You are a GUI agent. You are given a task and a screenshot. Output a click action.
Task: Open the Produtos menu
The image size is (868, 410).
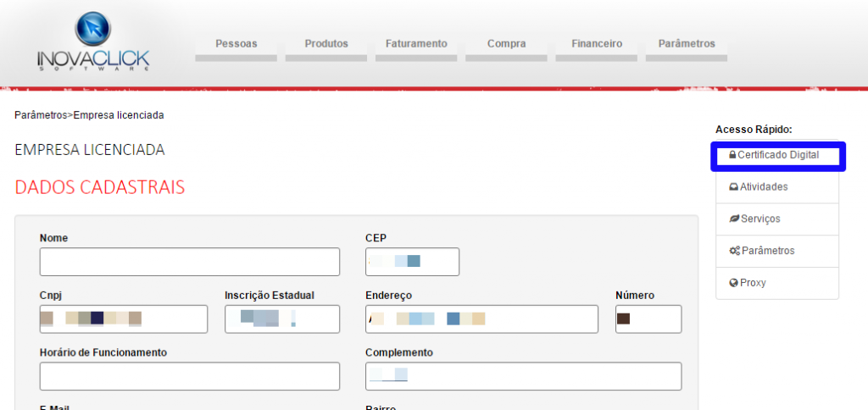[x=326, y=44]
